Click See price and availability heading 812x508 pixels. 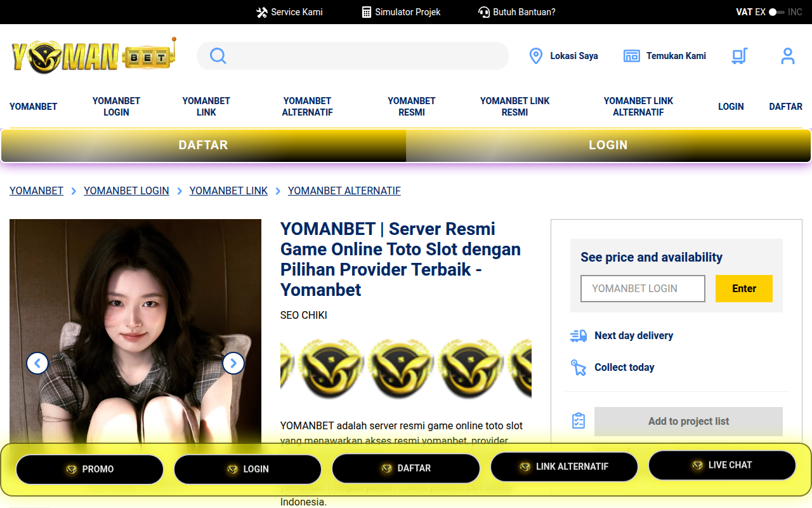[652, 257]
